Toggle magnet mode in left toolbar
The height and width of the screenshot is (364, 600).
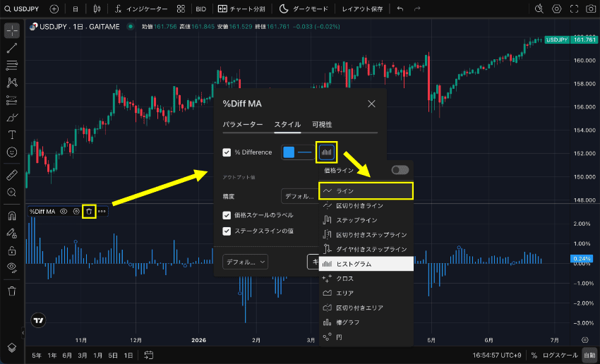[x=12, y=216]
